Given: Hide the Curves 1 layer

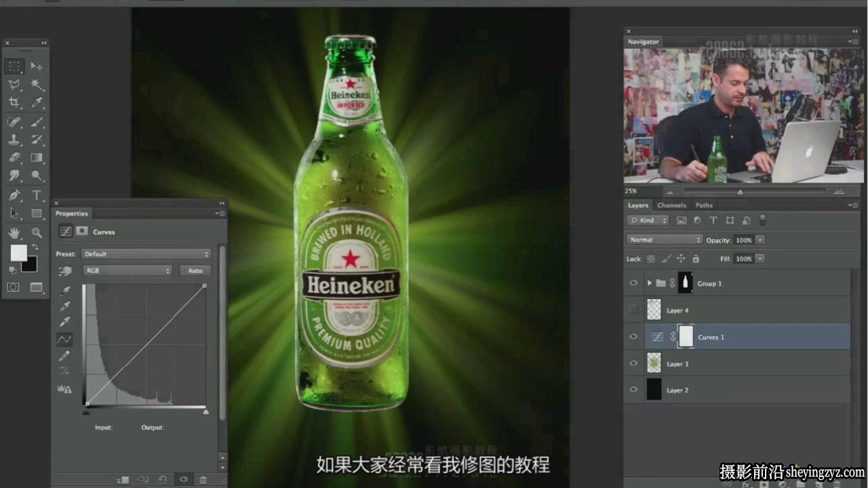Looking at the screenshot, I should pos(634,337).
